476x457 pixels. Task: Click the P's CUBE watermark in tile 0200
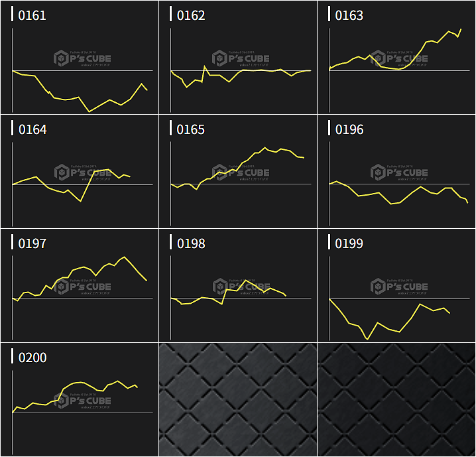point(83,401)
